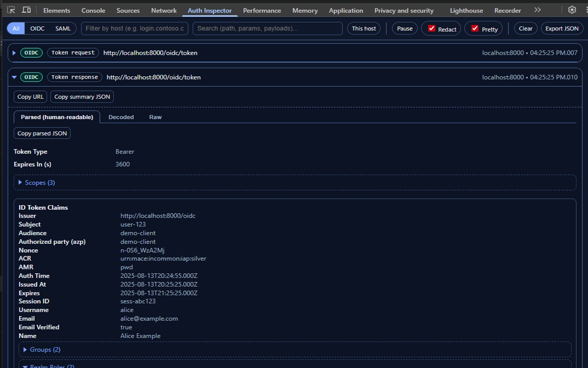Collapse the Token response entry
The image size is (588, 368).
click(x=14, y=77)
